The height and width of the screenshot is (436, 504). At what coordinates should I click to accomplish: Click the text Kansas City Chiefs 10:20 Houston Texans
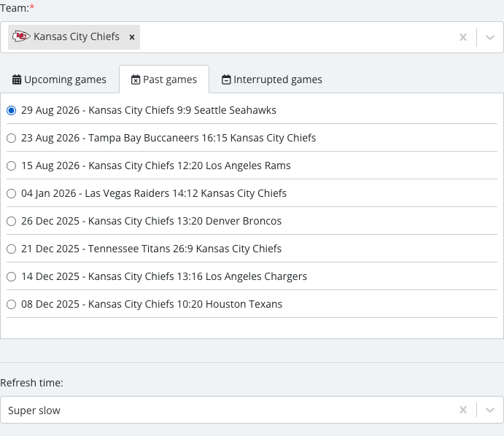[x=185, y=304]
